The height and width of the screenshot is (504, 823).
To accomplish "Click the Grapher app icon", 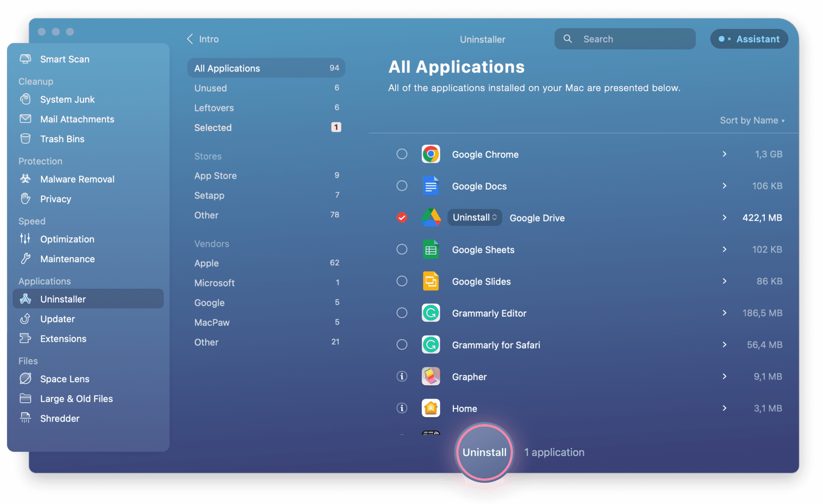I will tap(430, 376).
